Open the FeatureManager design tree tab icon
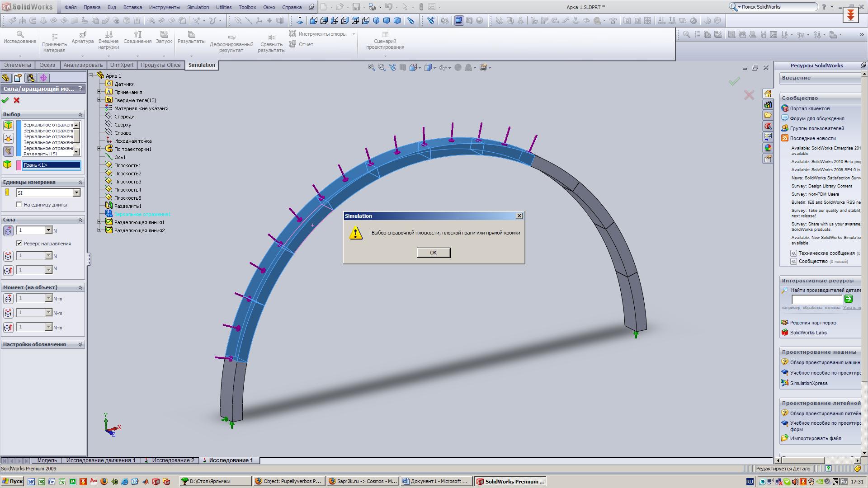868x488 pixels. [6, 78]
